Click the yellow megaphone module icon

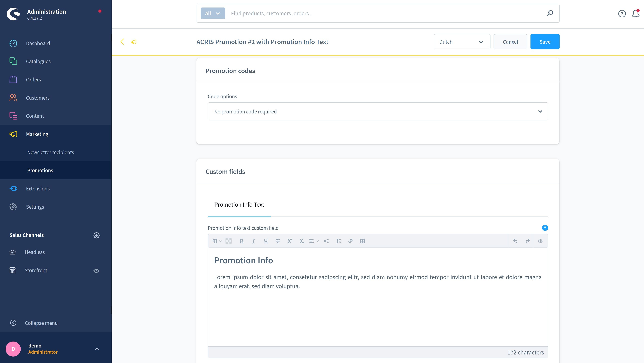pyautogui.click(x=134, y=42)
